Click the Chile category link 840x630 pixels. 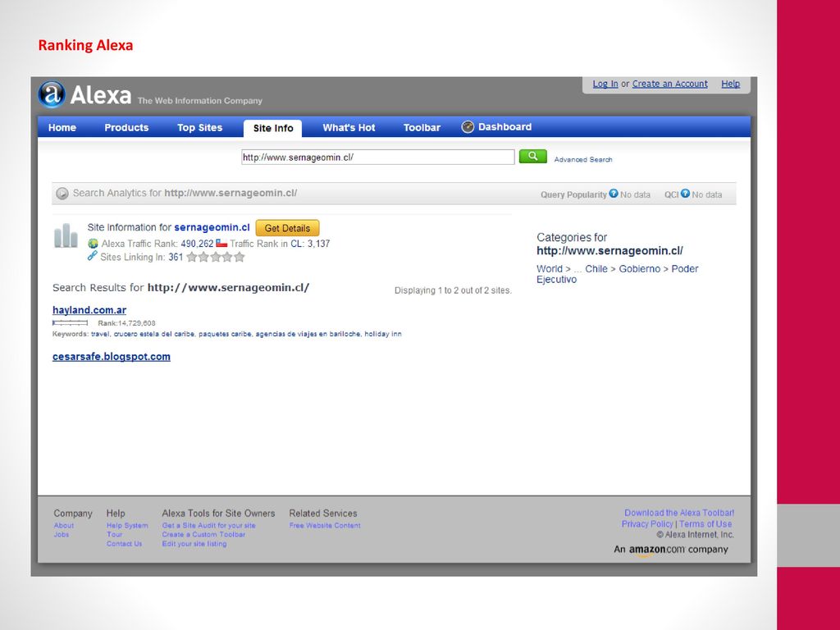click(x=596, y=269)
